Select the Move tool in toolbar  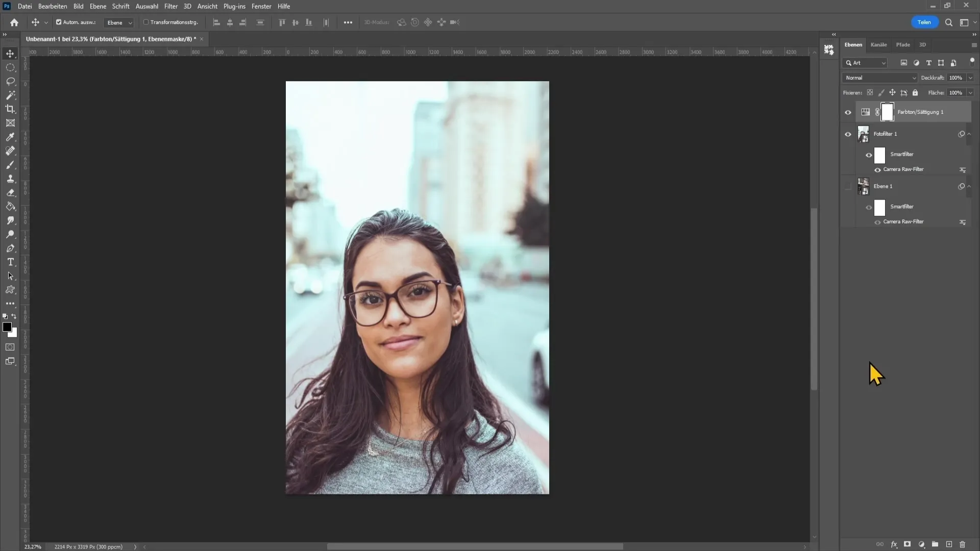10,53
